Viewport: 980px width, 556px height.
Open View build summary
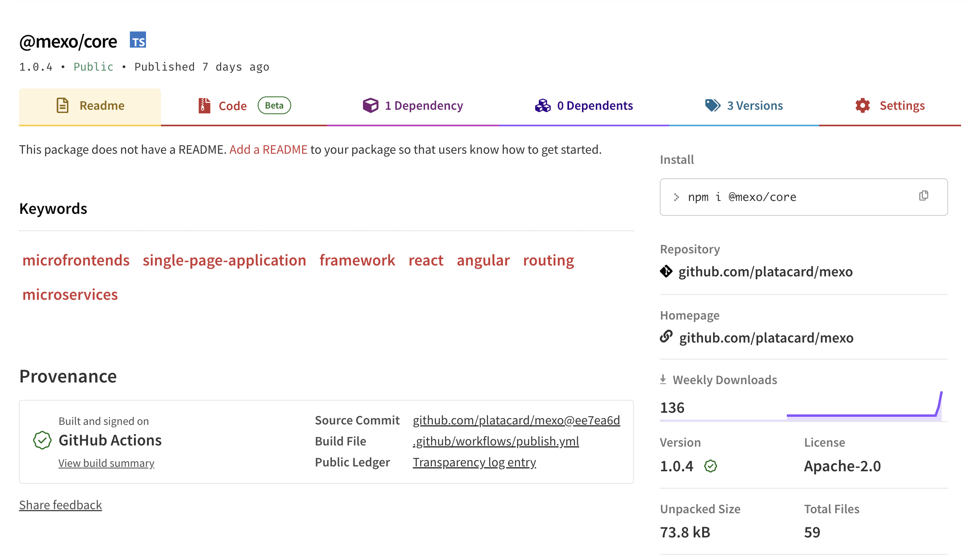pyautogui.click(x=106, y=463)
